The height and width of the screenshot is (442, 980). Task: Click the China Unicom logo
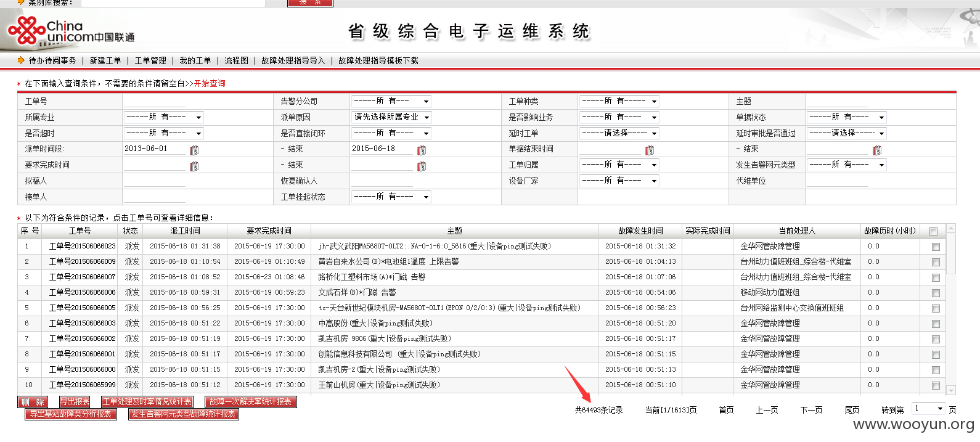pos(71,32)
